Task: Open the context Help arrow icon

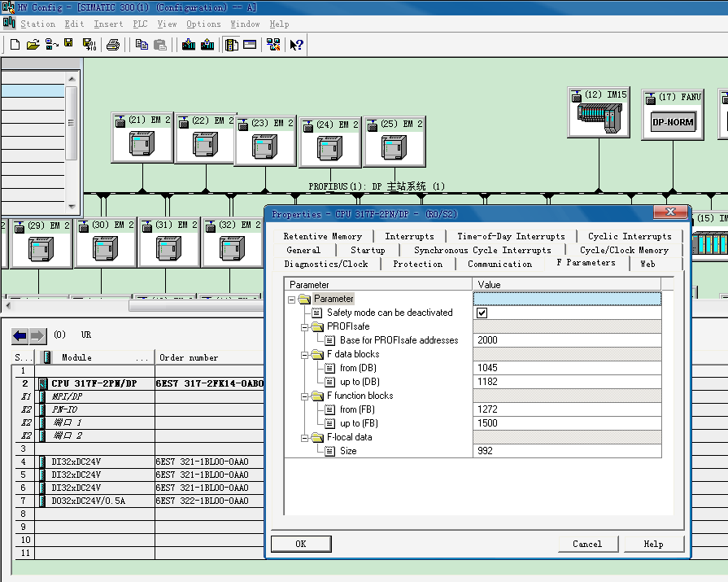Action: pos(296,45)
